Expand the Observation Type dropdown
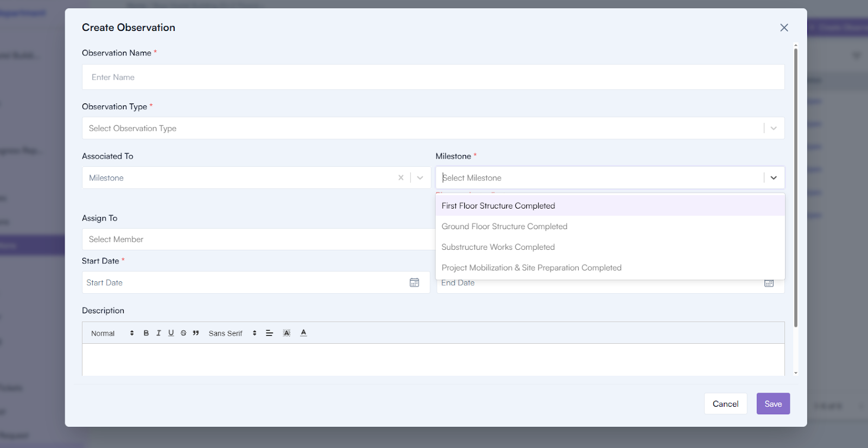 point(774,128)
